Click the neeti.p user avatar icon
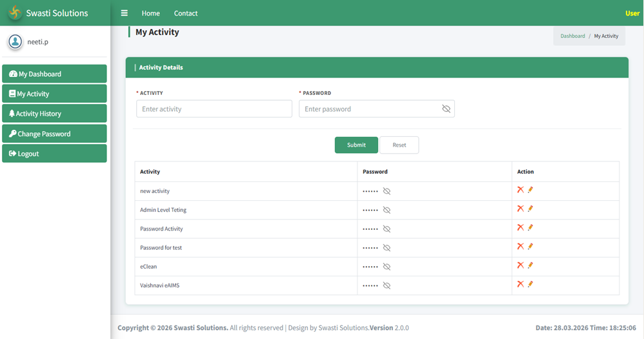 15,41
